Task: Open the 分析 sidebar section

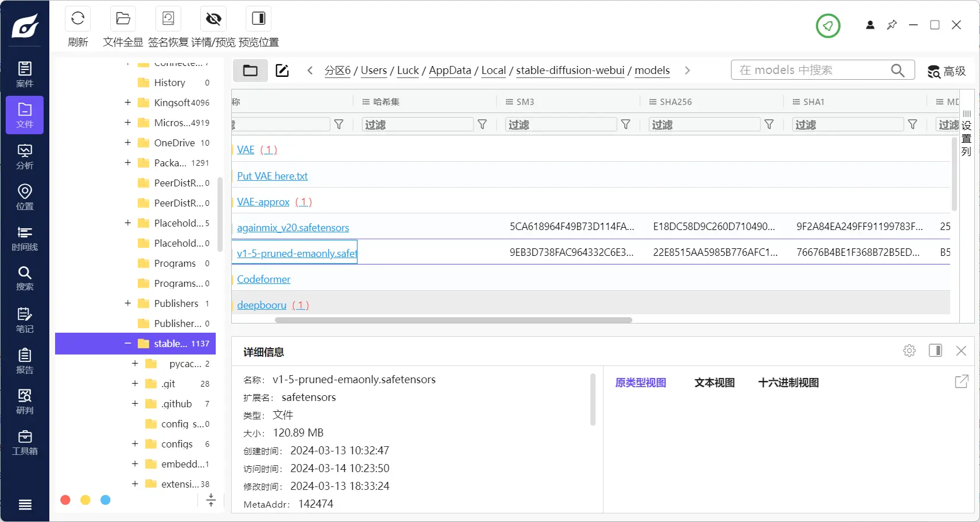Action: coord(25,156)
